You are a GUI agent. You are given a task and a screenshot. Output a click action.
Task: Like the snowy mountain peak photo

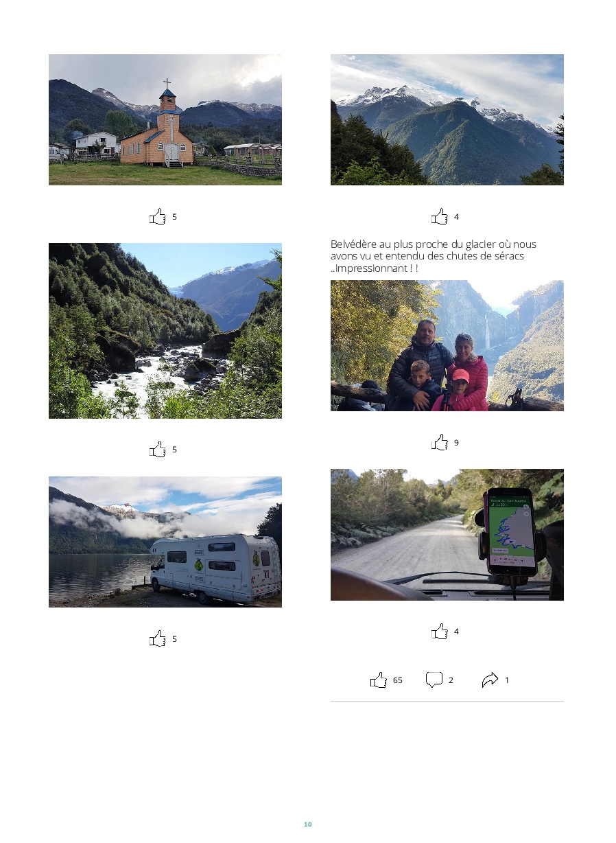(440, 217)
